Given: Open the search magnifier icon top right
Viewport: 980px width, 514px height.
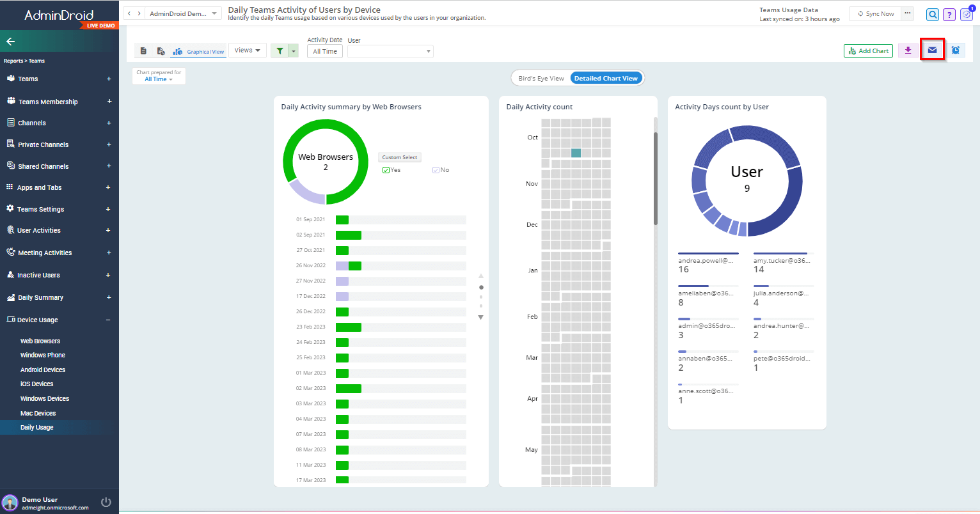Looking at the screenshot, I should (933, 14).
